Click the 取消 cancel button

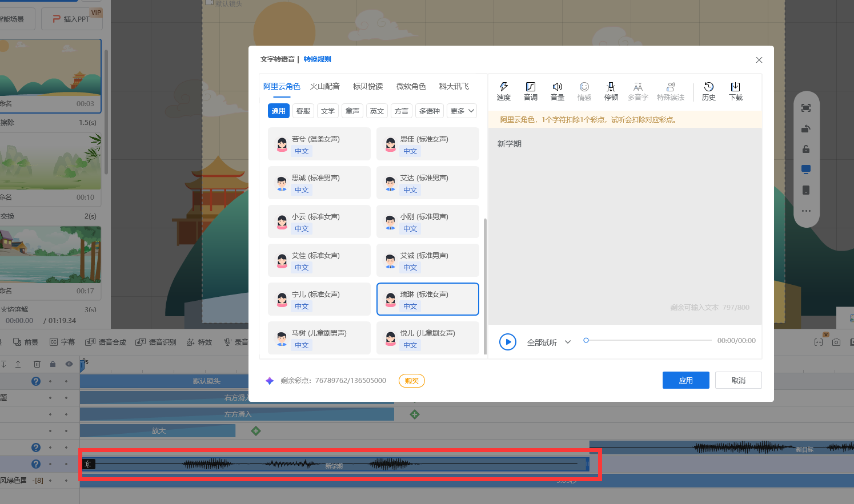738,380
